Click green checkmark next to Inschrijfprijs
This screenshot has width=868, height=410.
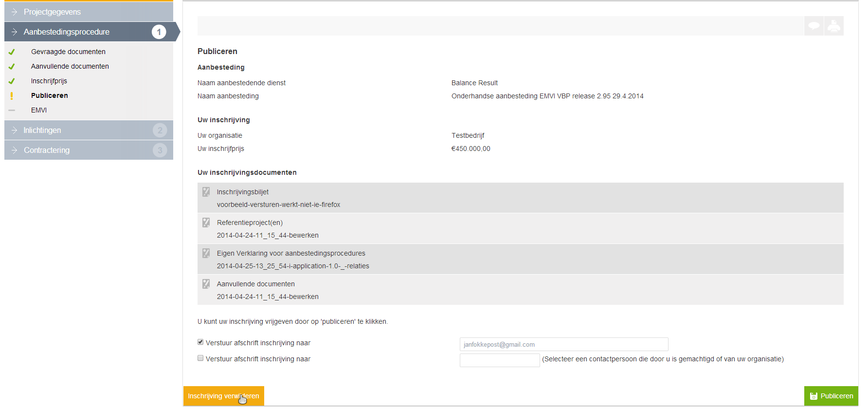click(x=12, y=81)
